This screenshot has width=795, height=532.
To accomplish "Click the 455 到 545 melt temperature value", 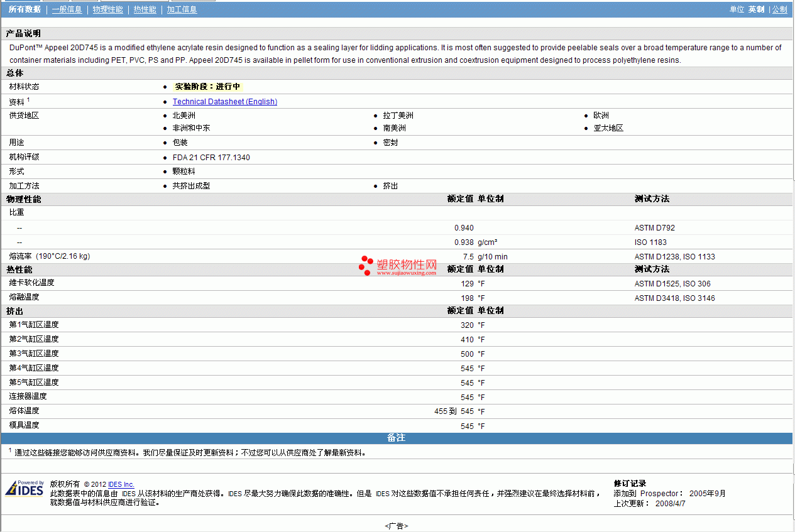I will (x=454, y=412).
